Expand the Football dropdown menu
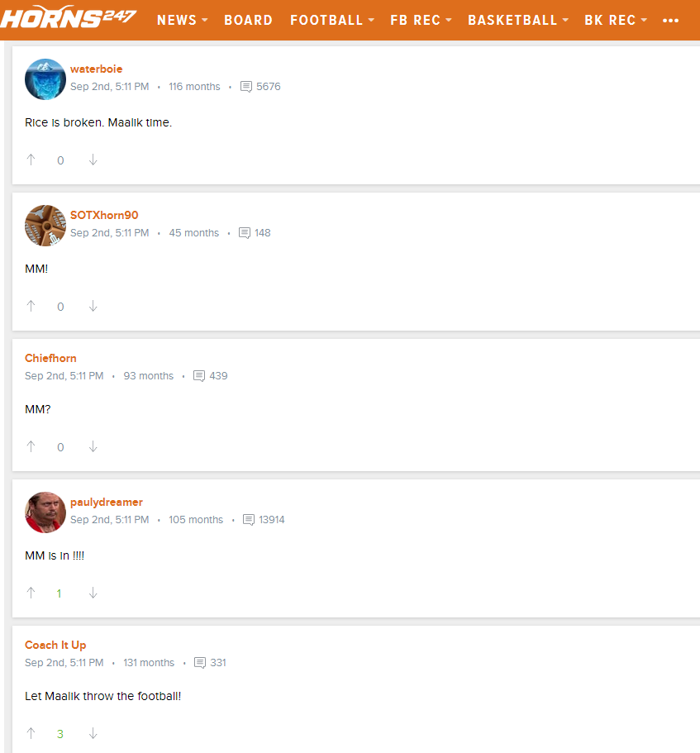 click(x=332, y=20)
